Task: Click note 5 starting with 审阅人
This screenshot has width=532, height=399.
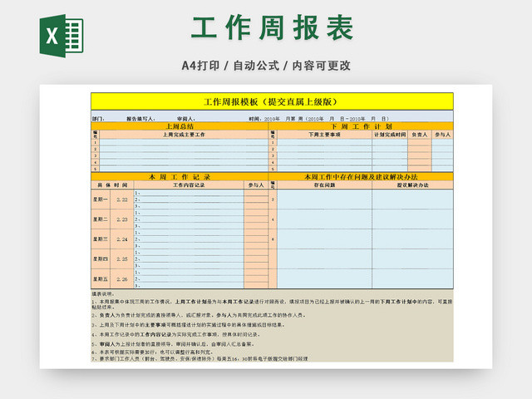Action: tap(173, 344)
